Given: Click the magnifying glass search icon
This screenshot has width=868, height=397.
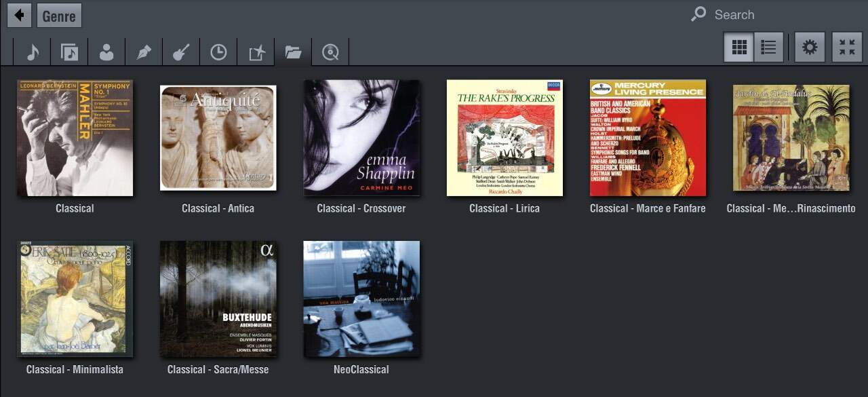Looking at the screenshot, I should (x=698, y=14).
